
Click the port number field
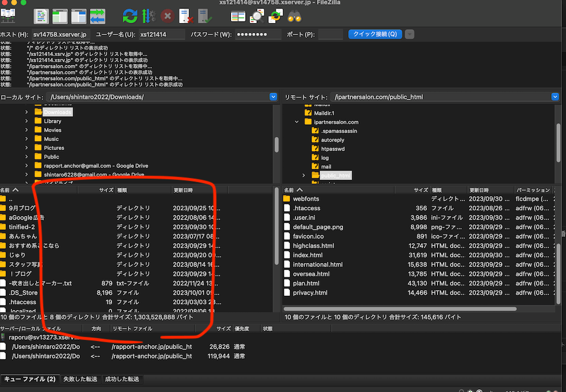(331, 35)
